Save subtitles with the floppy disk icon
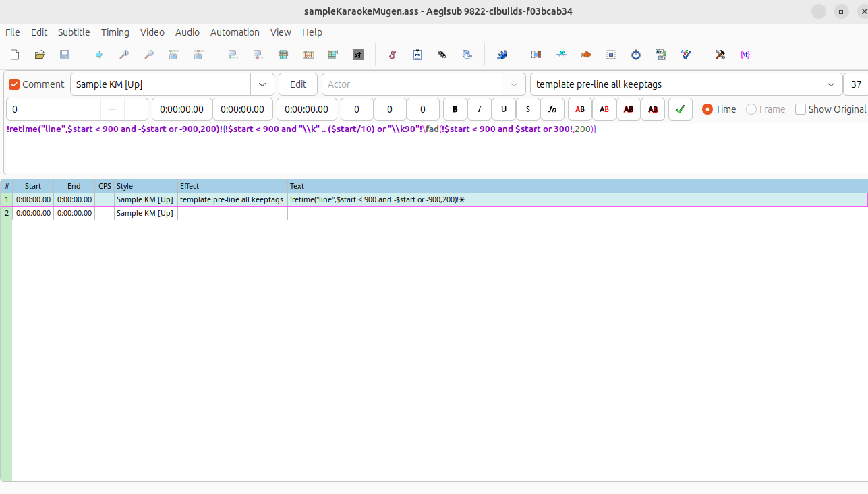The image size is (868, 494). point(65,55)
